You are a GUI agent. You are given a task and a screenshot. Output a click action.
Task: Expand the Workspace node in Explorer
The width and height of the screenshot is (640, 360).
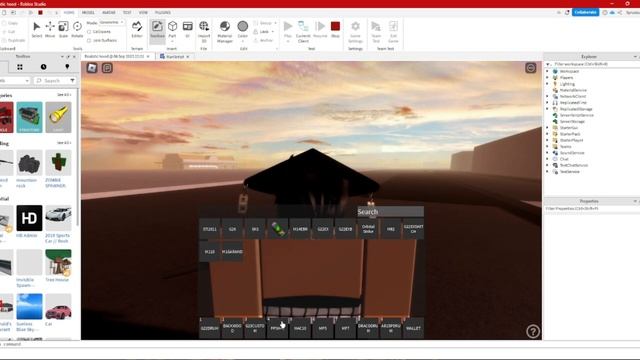(x=547, y=71)
